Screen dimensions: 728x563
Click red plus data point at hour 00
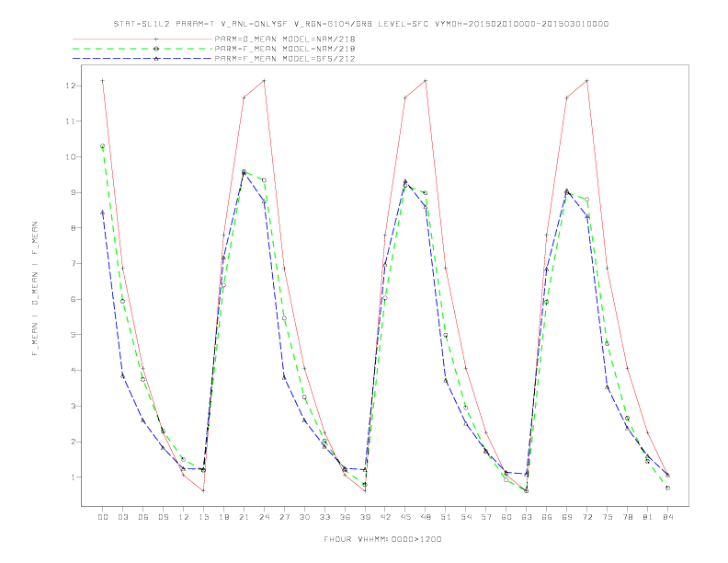(103, 81)
